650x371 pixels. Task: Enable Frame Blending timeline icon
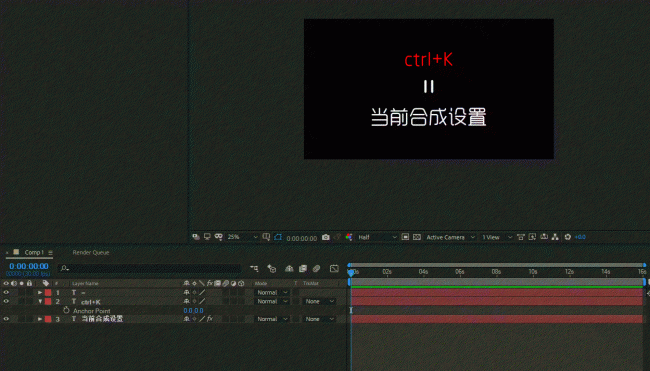(x=303, y=269)
